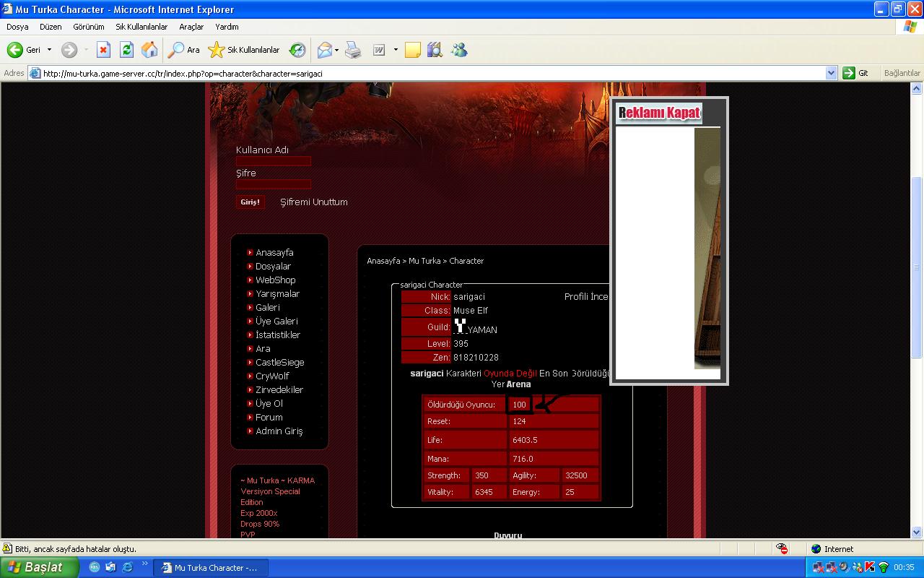924x578 pixels.
Task: Click the address bar URL field
Action: pos(433,73)
